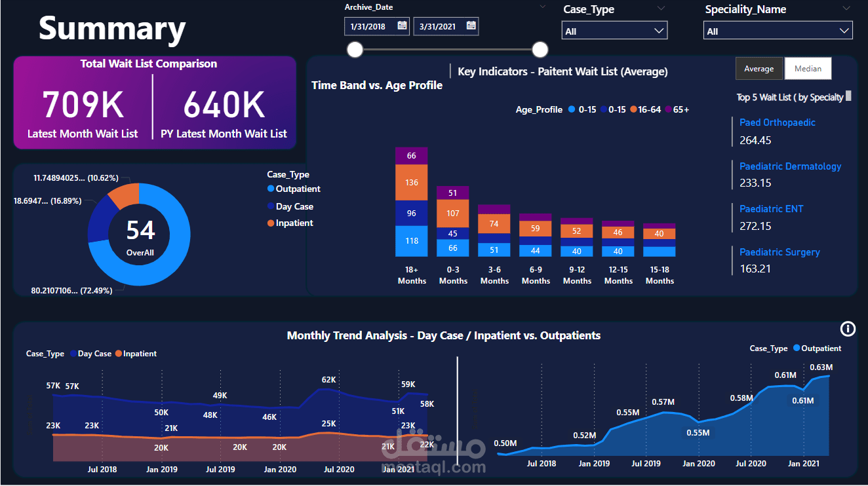Click the Outpatient legend label beside donut

(x=298, y=189)
